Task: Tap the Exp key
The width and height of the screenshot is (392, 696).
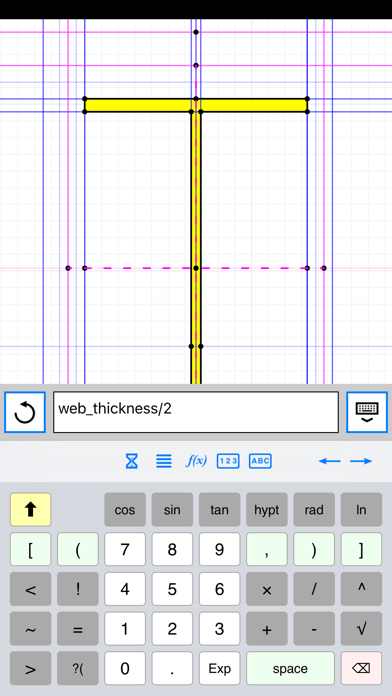Action: [x=219, y=668]
